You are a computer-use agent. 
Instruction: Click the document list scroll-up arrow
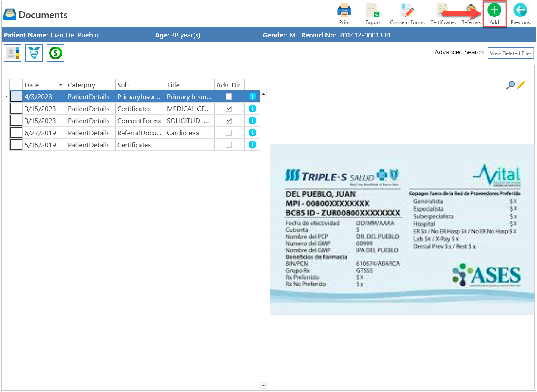coord(263,94)
